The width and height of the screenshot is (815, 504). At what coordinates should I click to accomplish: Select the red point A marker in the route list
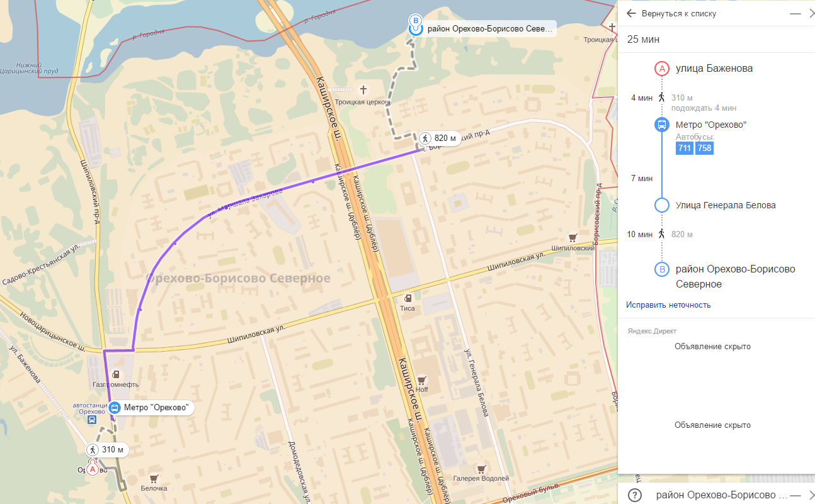pos(662,69)
